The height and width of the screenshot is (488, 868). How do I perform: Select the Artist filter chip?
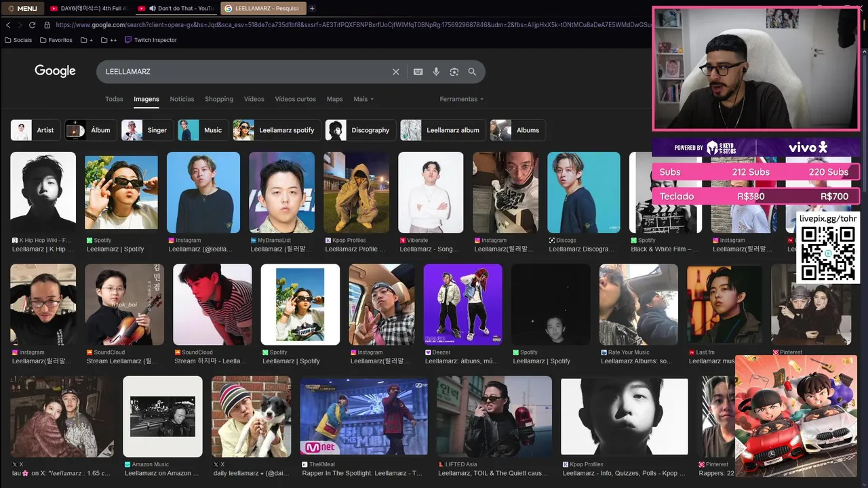coord(35,130)
